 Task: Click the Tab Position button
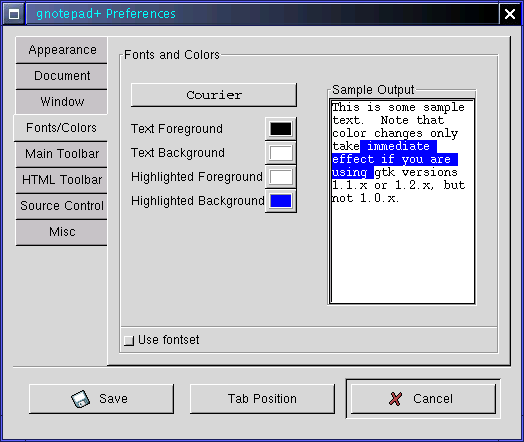tap(262, 399)
